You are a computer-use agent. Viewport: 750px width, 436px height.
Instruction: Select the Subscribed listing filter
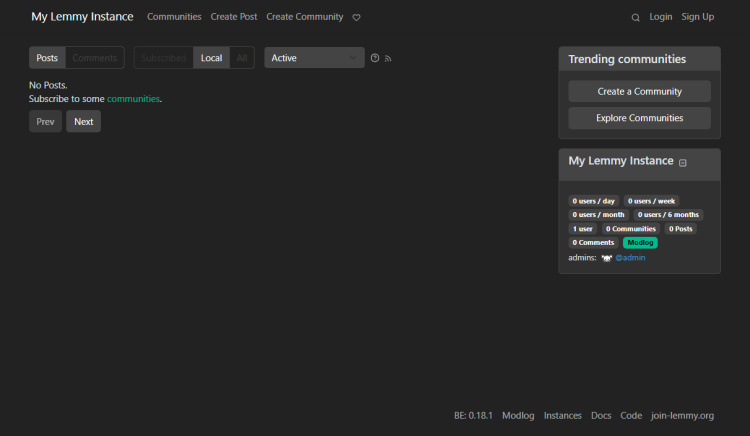pos(163,58)
